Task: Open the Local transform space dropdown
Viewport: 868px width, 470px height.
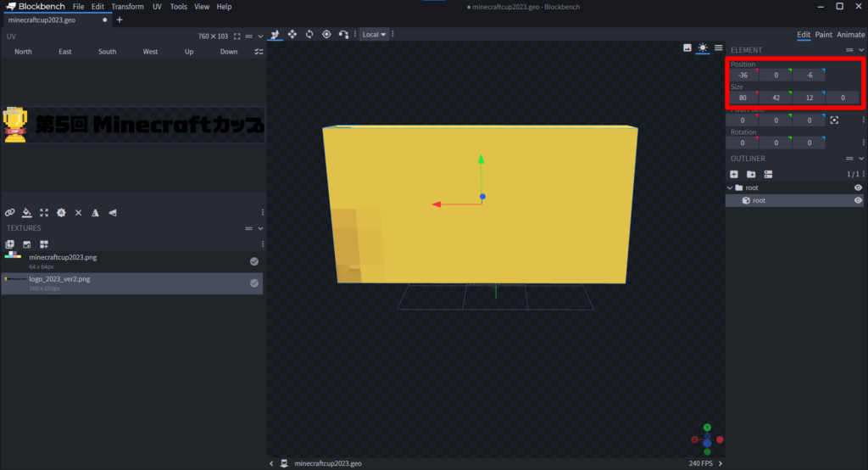Action: [x=374, y=35]
